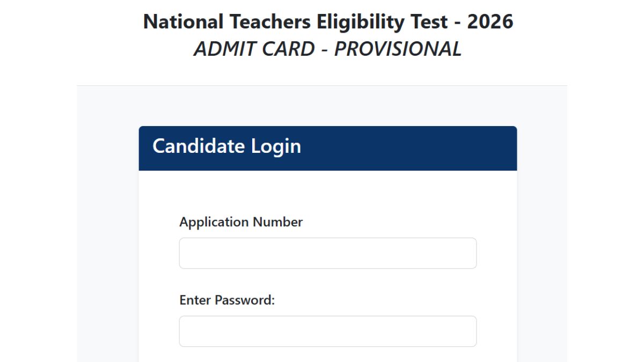This screenshot has width=644, height=362.
Task: Click the word Login in header
Action: (x=276, y=146)
